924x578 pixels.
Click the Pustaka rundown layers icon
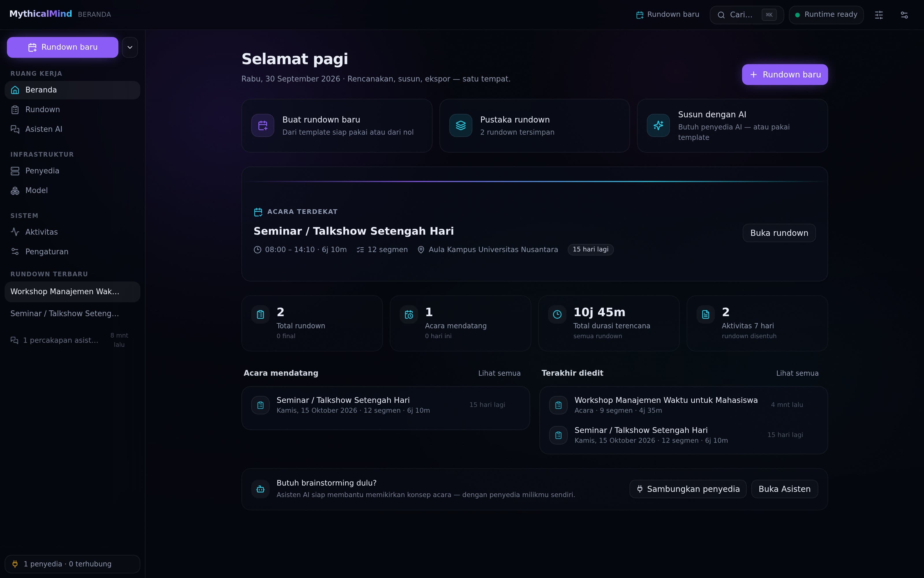click(461, 125)
